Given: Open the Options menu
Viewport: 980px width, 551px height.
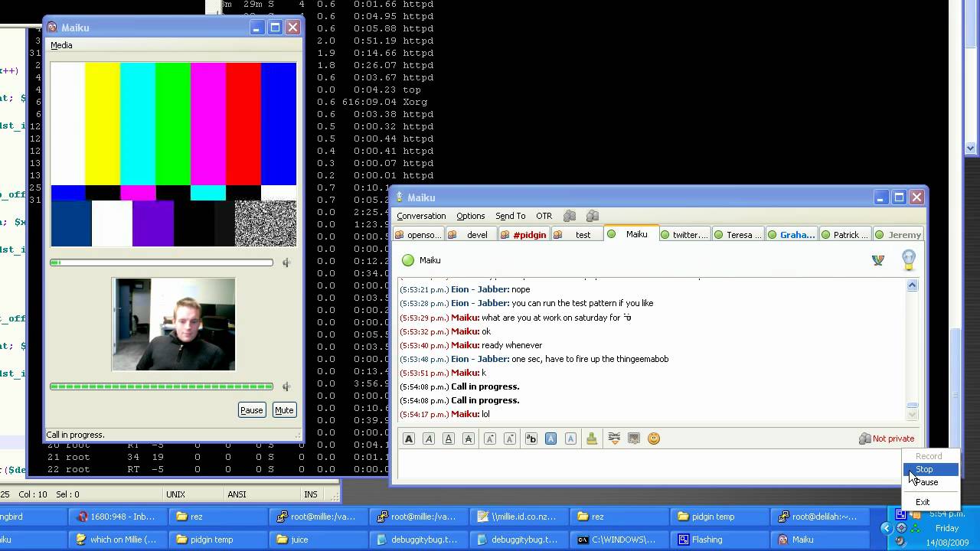Looking at the screenshot, I should (471, 216).
